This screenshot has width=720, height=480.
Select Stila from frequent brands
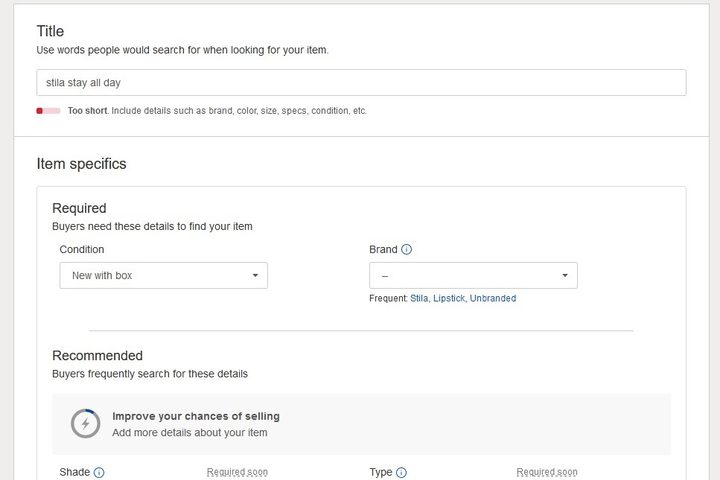coord(419,299)
